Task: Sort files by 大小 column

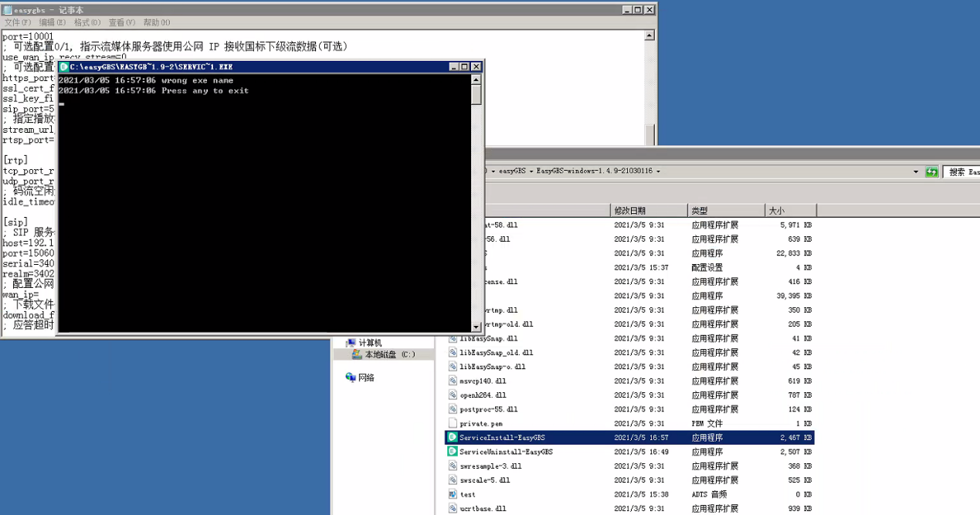Action: (x=791, y=210)
